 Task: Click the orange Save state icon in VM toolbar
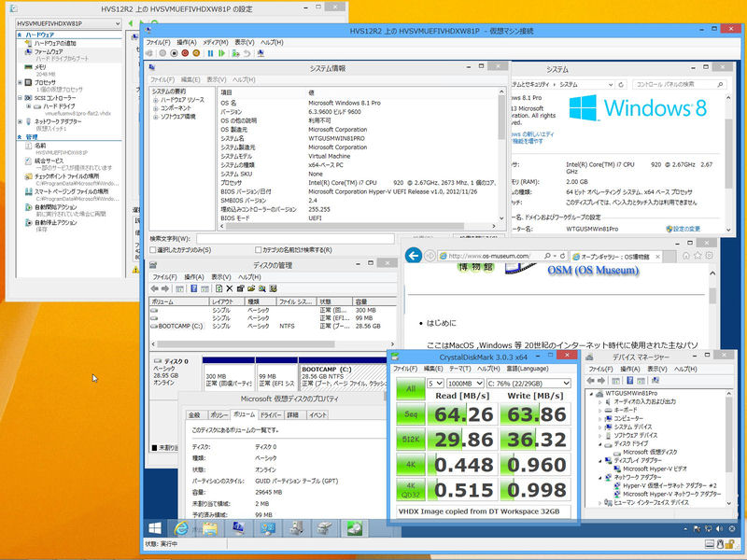coord(196,53)
